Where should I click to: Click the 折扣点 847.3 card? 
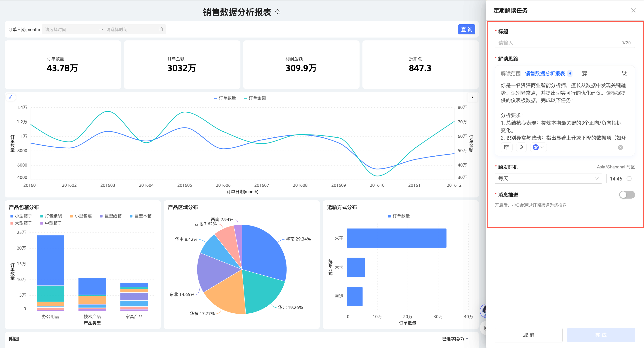pyautogui.click(x=421, y=65)
